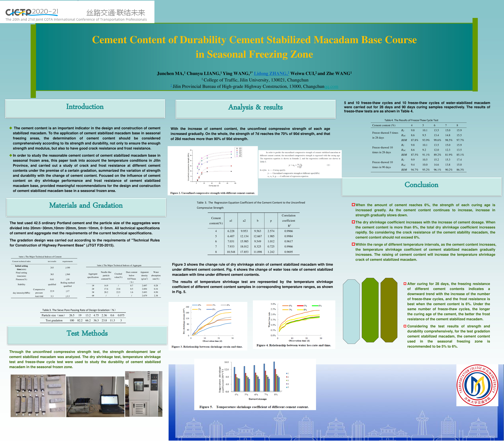504x441 pixels.
Task: Click the bright green hexagon shape
Action: (x=370, y=310)
